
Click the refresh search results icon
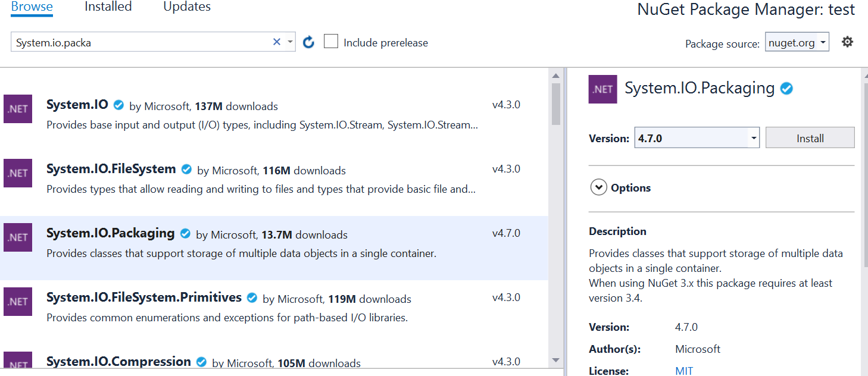[308, 42]
